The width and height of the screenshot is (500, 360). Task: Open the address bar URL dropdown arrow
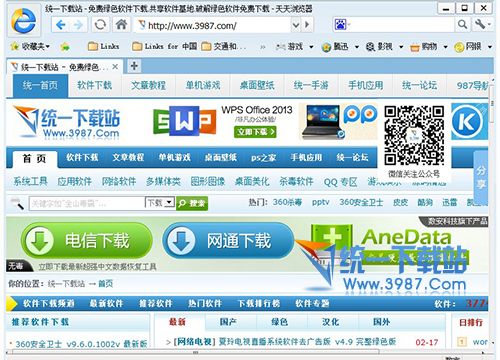coord(295,25)
